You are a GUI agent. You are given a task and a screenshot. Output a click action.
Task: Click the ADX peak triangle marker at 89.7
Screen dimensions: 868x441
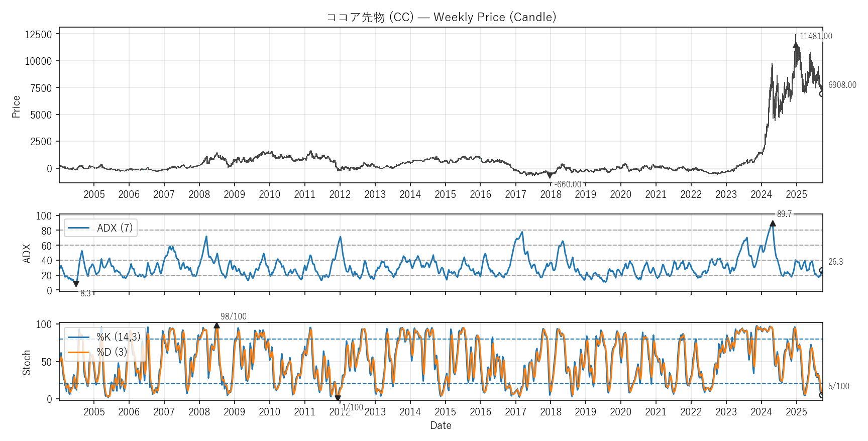click(773, 224)
